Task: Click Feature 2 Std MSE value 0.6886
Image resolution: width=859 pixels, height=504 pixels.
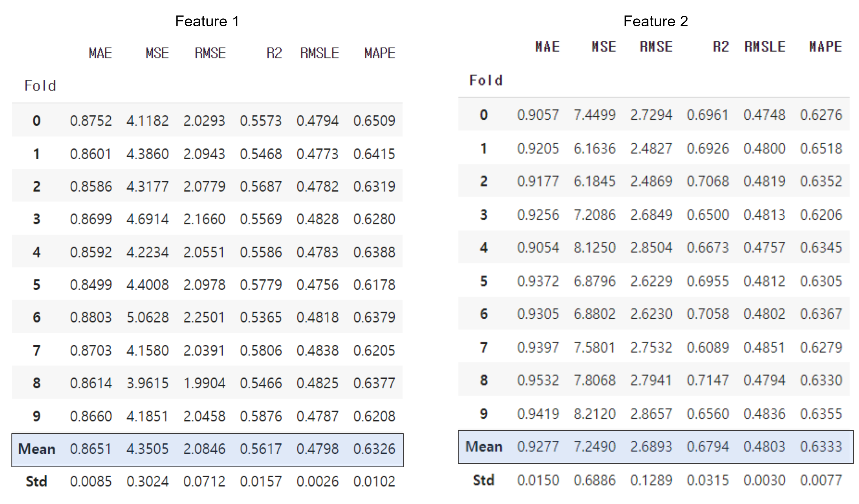Action: pyautogui.click(x=595, y=480)
